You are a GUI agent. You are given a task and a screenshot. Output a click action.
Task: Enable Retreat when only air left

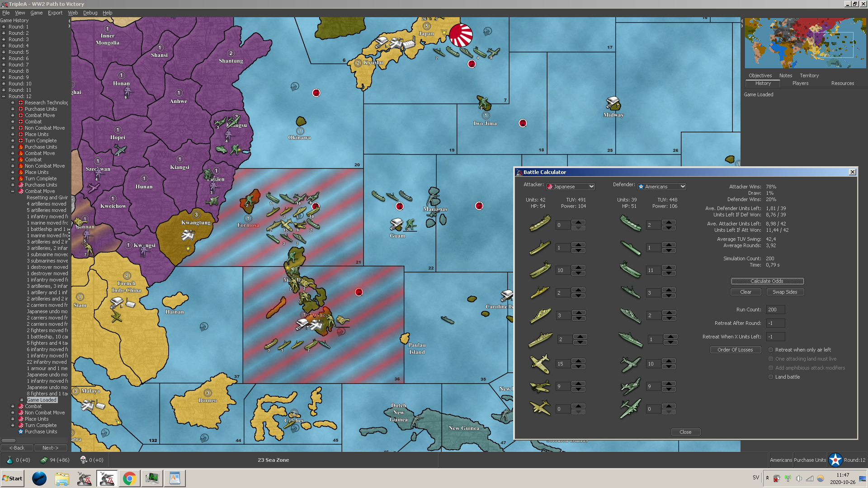pos(771,350)
